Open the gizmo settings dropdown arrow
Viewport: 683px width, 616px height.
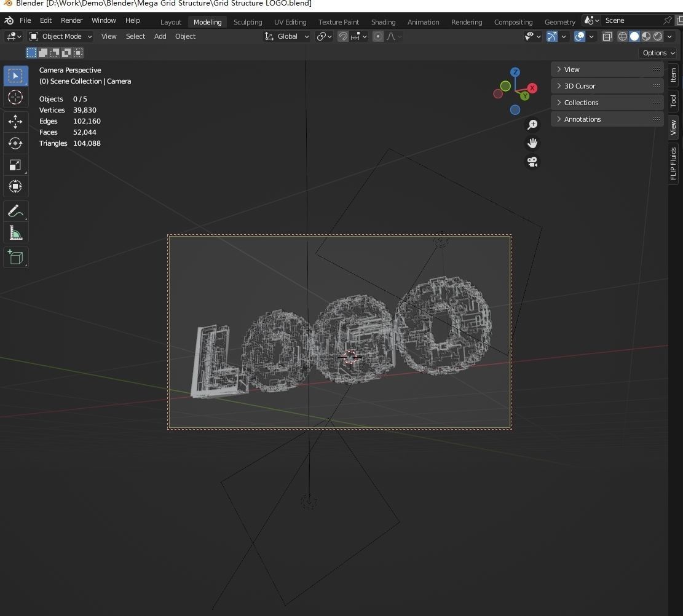coord(564,37)
